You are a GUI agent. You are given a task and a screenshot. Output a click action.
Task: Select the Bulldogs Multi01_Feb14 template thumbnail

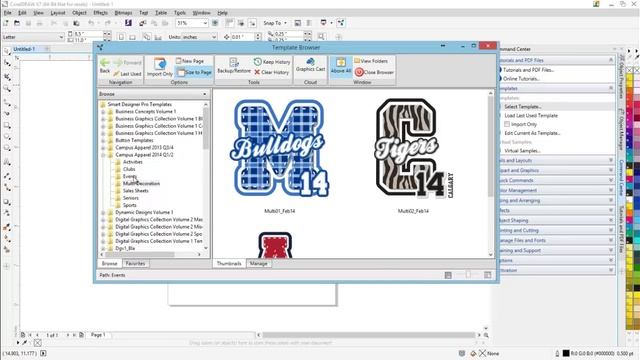[280, 149]
